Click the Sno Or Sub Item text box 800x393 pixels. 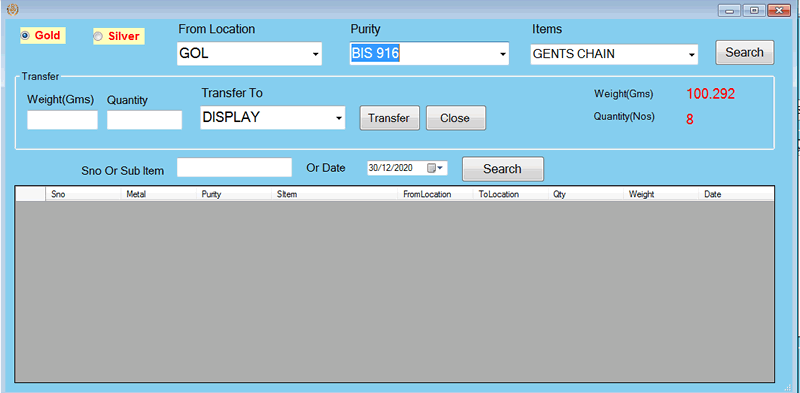234,167
